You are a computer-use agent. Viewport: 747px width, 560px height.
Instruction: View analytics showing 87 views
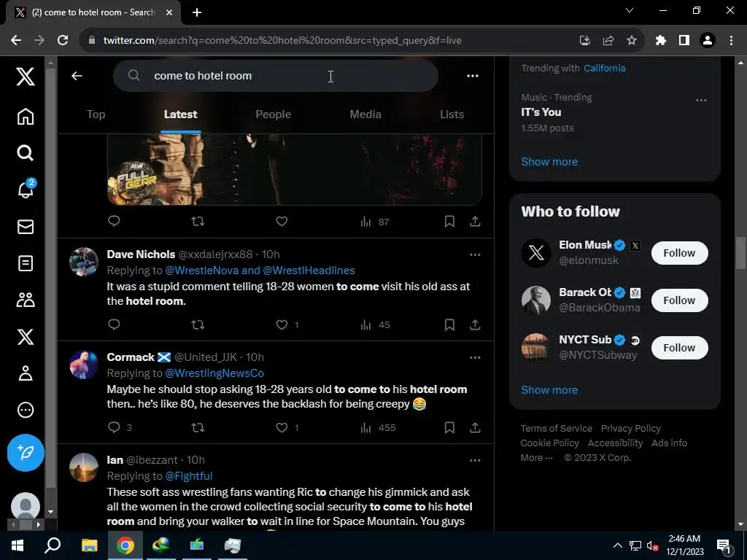[x=374, y=222]
